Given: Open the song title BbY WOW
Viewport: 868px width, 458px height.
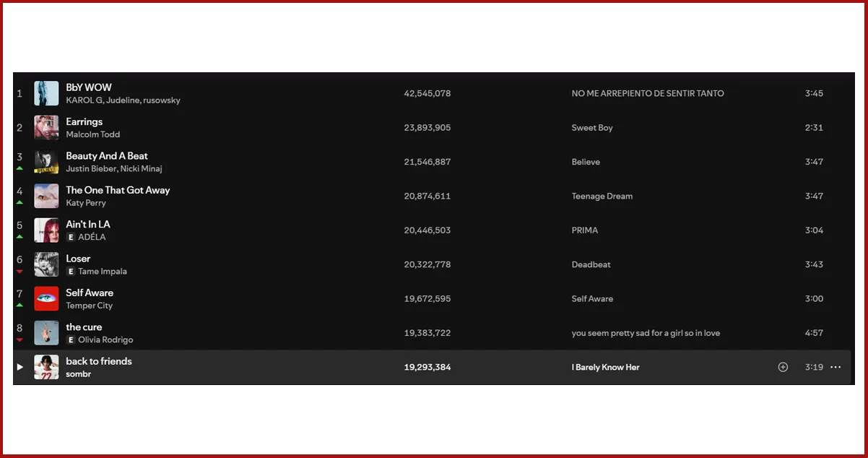Looking at the screenshot, I should coord(89,87).
